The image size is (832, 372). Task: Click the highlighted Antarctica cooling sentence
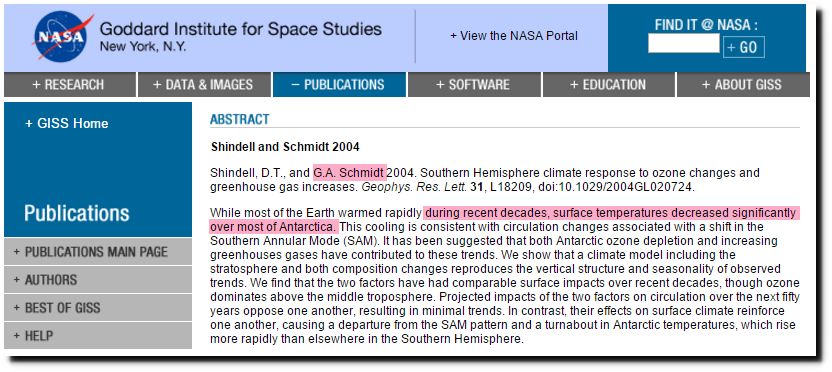(x=504, y=220)
